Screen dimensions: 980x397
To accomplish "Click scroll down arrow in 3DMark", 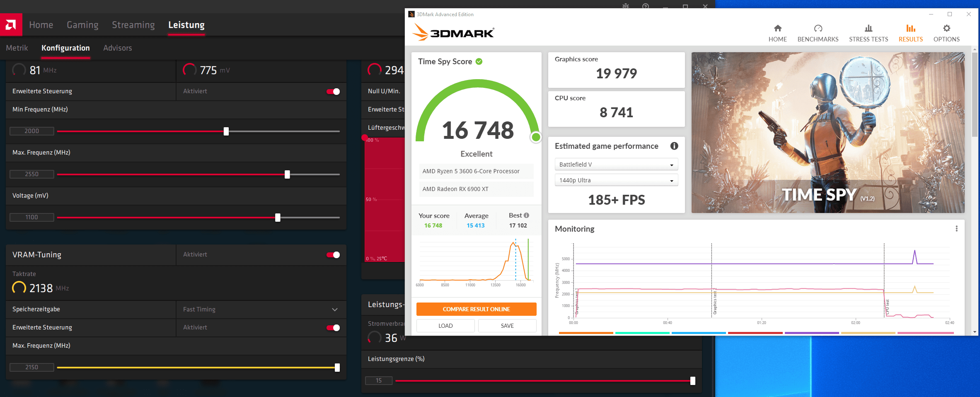I will click(975, 332).
